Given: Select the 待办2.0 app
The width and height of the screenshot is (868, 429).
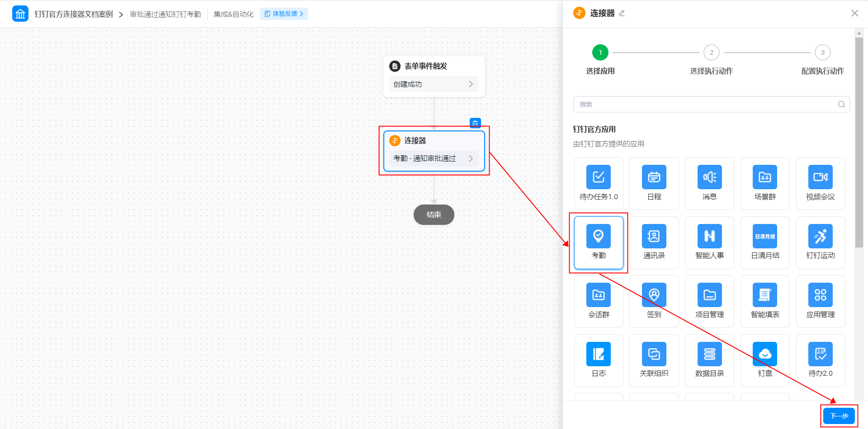Looking at the screenshot, I should (821, 360).
